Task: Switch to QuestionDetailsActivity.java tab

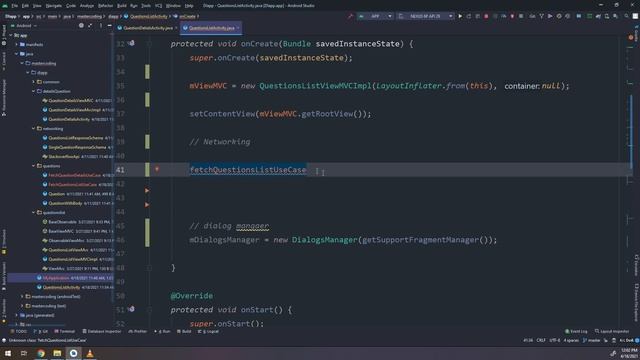Action: click(148, 28)
